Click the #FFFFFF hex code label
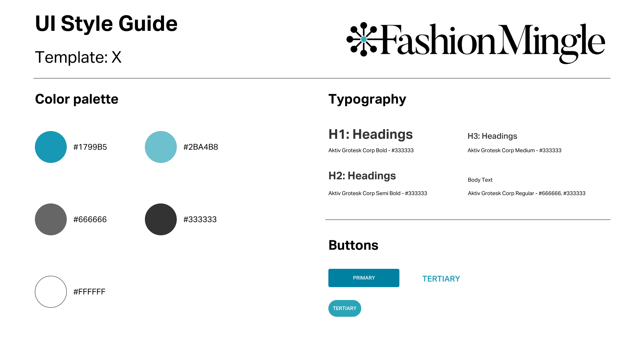Viewport: 644px width, 362px height. [90, 292]
